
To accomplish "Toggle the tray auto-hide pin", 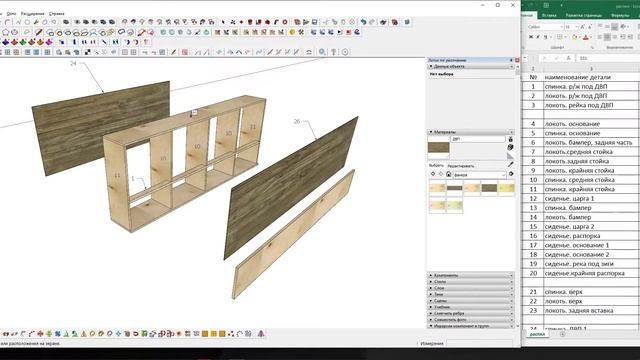I will [511, 60].
